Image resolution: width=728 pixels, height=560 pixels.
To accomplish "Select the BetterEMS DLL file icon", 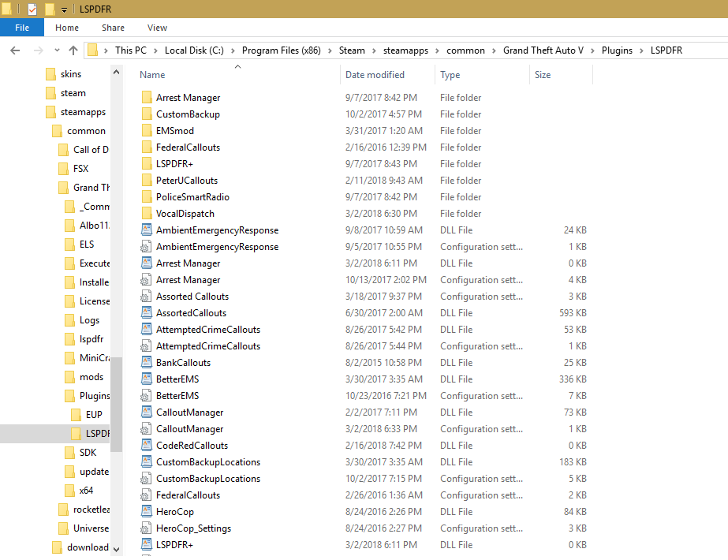I will [x=146, y=379].
